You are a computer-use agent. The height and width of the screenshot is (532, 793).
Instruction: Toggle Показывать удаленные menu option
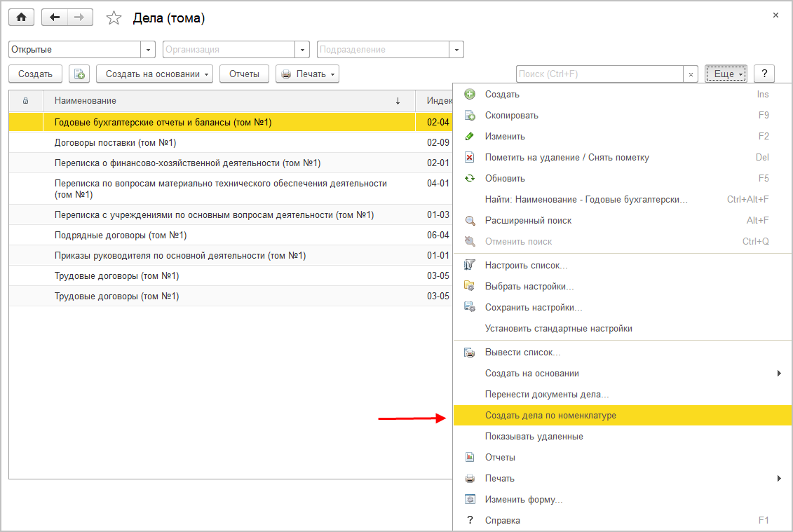point(534,437)
